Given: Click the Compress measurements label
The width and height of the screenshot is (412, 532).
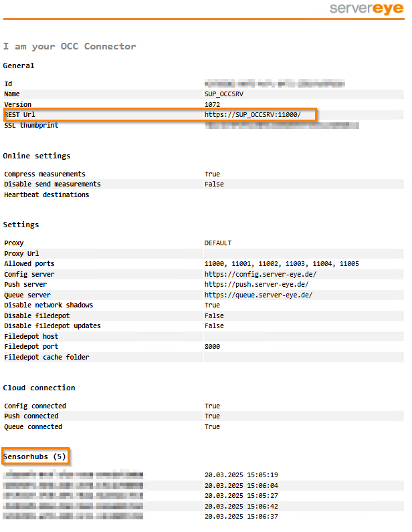Looking at the screenshot, I should 45,174.
